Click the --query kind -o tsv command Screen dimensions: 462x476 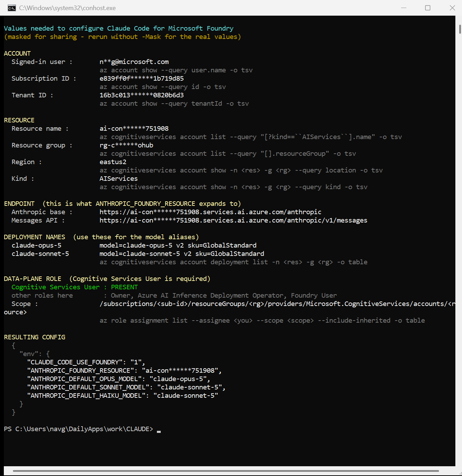[233, 187]
